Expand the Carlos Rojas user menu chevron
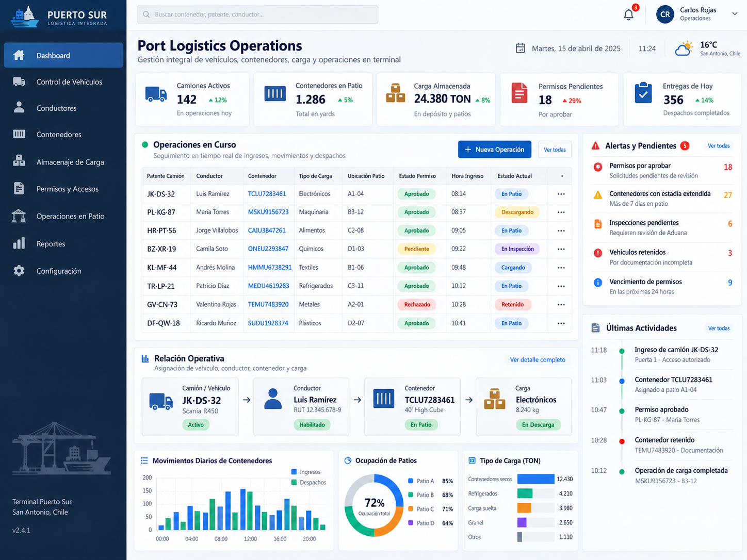747x560 pixels. (735, 14)
